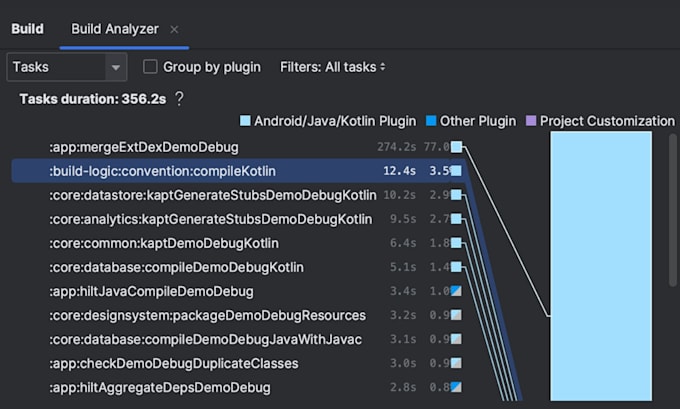Click the Project Customization legend swatch

click(x=531, y=121)
